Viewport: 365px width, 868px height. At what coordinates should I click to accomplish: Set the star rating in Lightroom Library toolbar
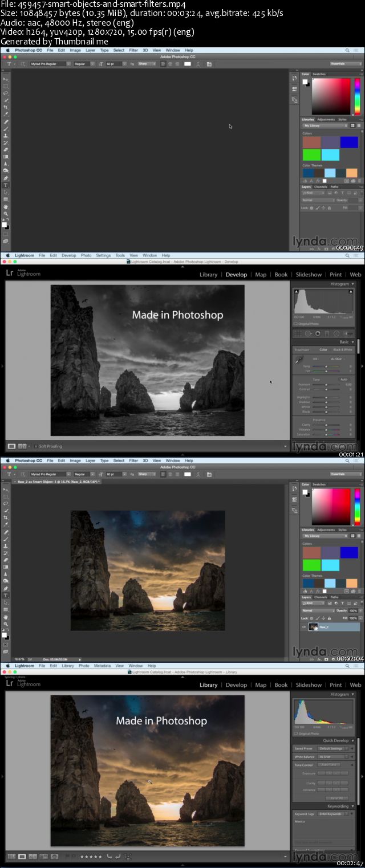[x=91, y=857]
